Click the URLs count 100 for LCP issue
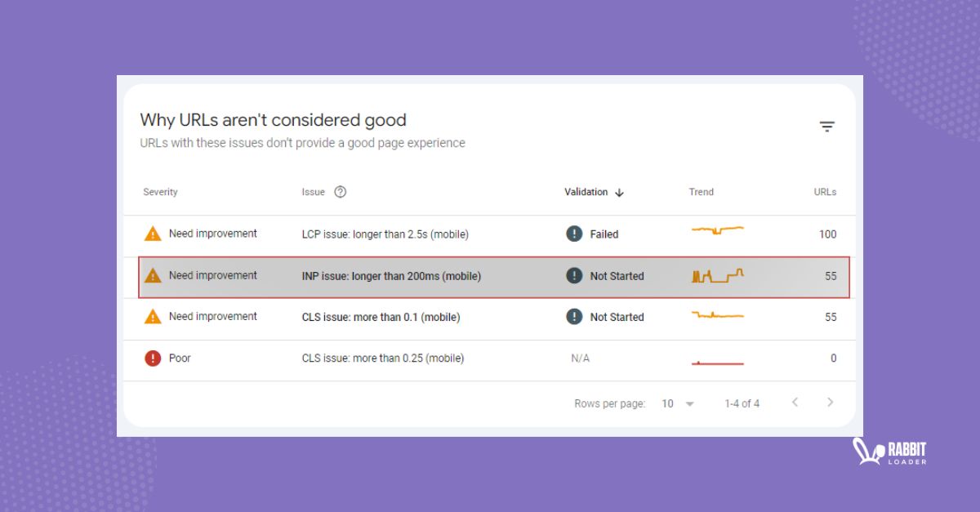The width and height of the screenshot is (980, 512). click(x=827, y=234)
